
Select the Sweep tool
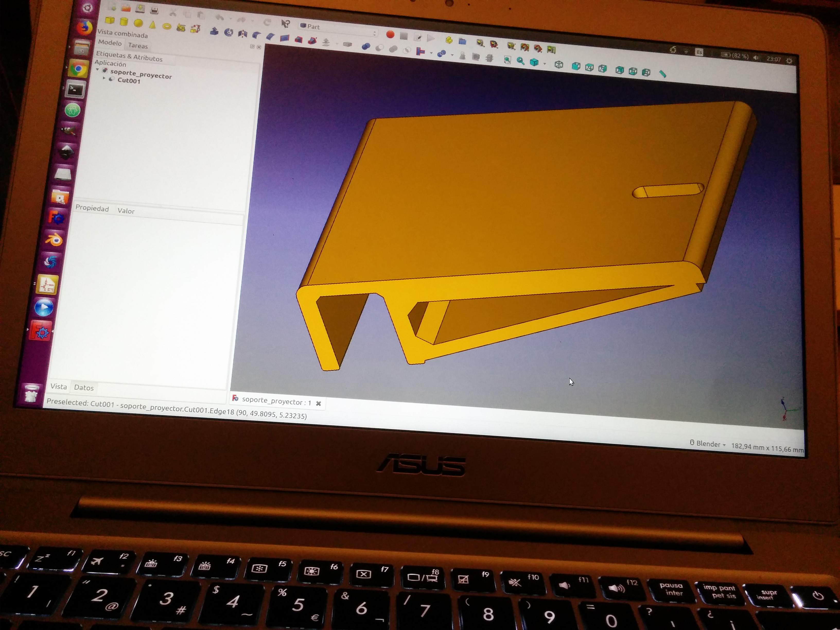click(312, 41)
